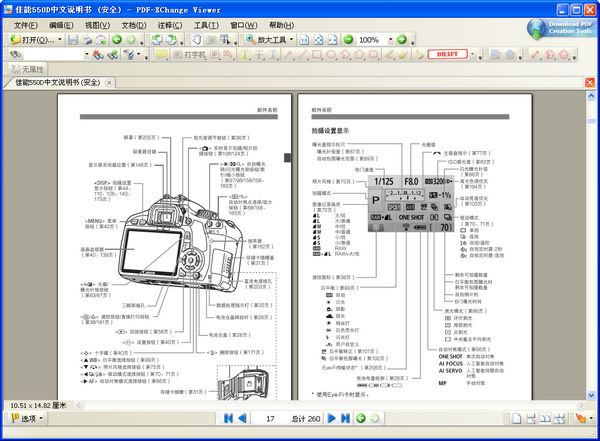Select the Strikeout text tool
Viewport: 600px width, 441px height.
tap(259, 55)
